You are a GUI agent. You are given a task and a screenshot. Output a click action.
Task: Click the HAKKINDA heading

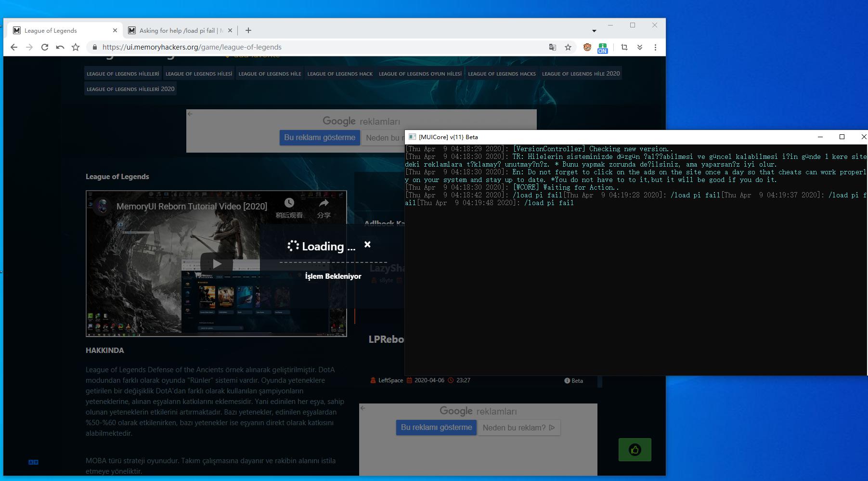click(x=105, y=351)
